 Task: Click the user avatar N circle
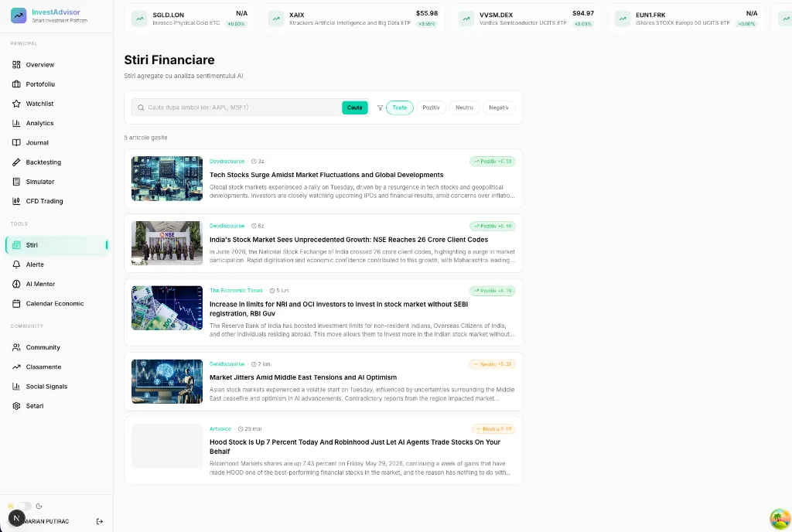coord(17,518)
